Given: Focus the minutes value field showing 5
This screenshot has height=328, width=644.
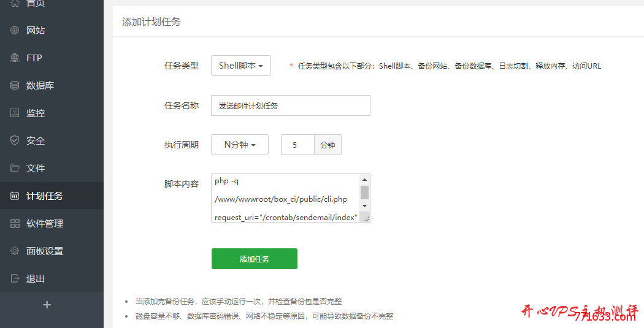Looking at the screenshot, I should [297, 145].
